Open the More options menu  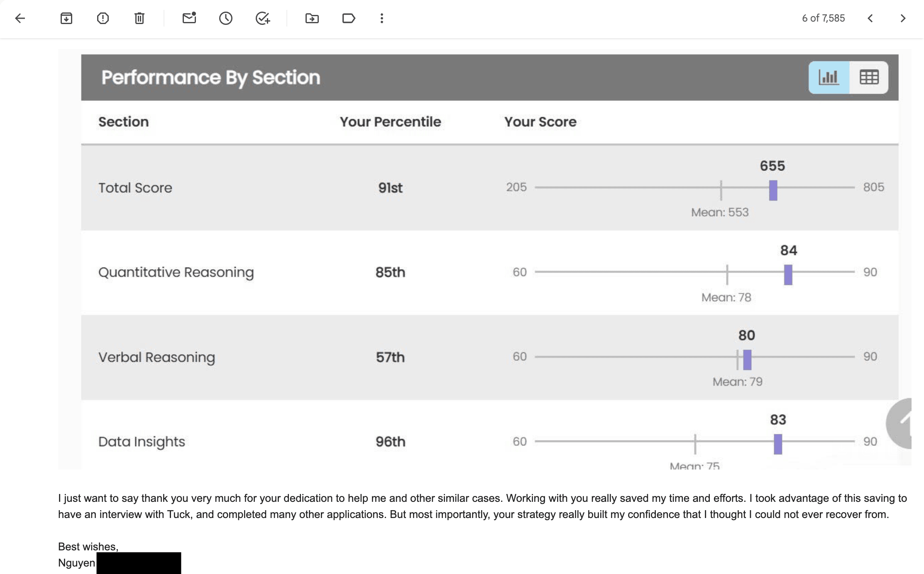tap(382, 18)
